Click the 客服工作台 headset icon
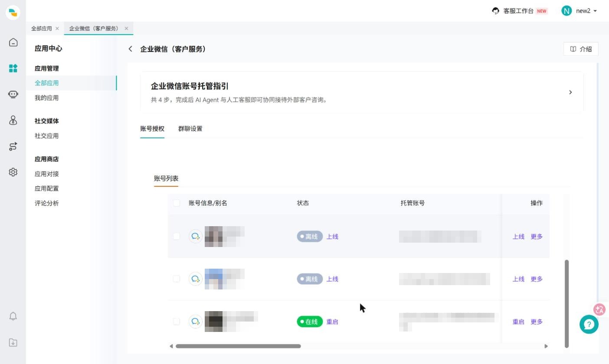The height and width of the screenshot is (364, 609). point(496,11)
